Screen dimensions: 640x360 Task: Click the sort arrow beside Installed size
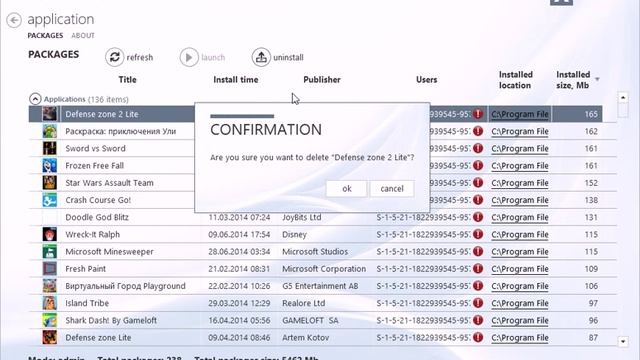click(598, 79)
